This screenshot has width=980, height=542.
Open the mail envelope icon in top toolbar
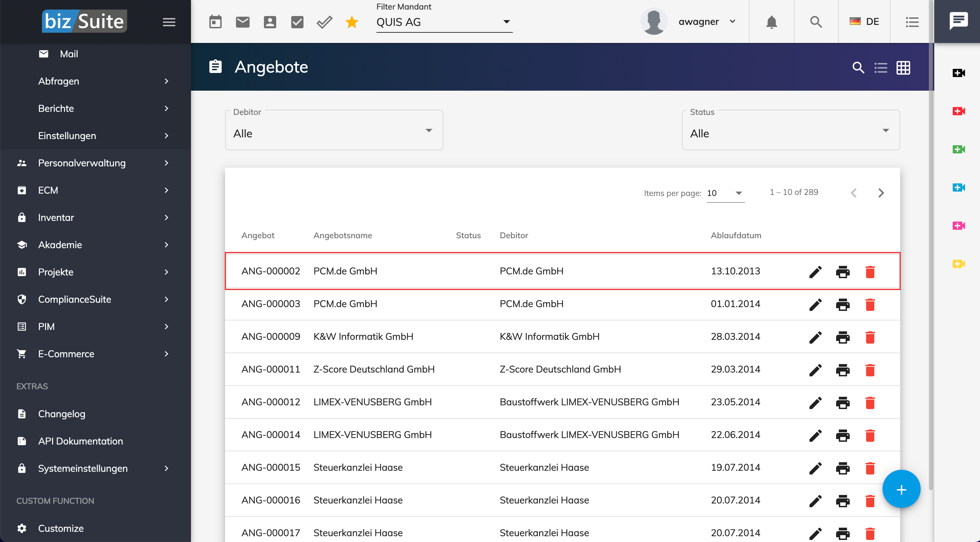point(243,22)
